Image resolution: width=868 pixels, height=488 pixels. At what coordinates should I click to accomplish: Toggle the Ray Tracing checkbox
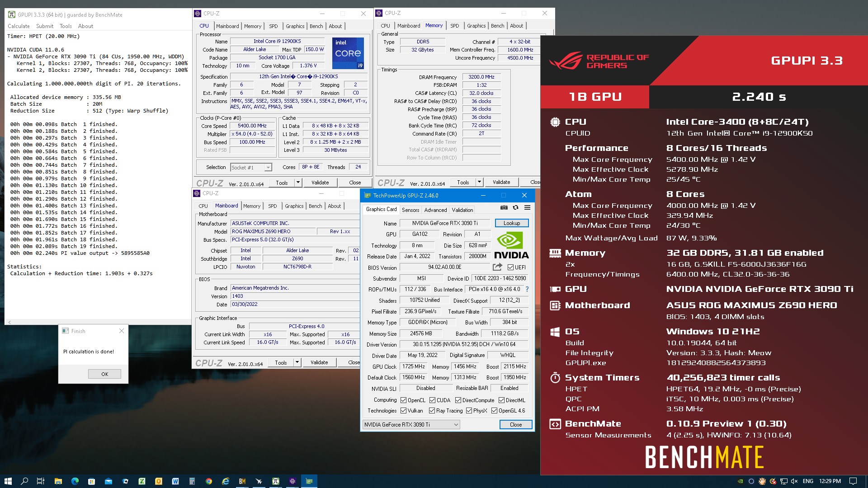pos(432,411)
